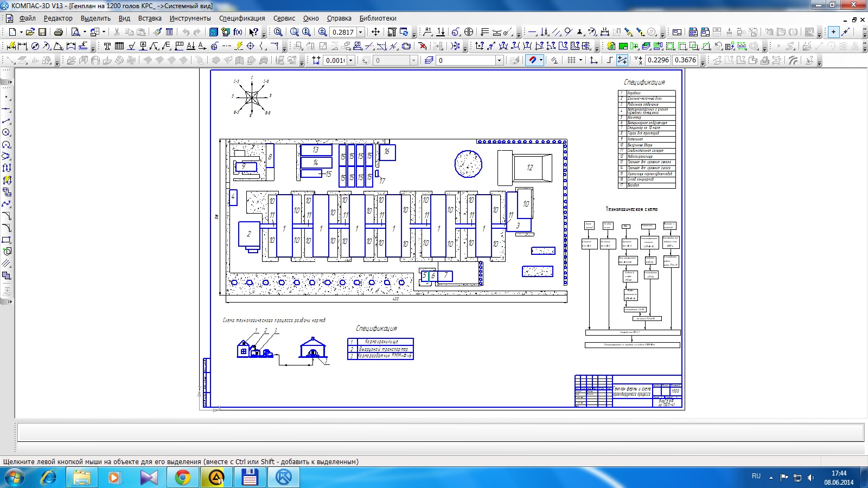Click the RU language indicator in tray
Screen dimensions: 868x488
(756, 476)
